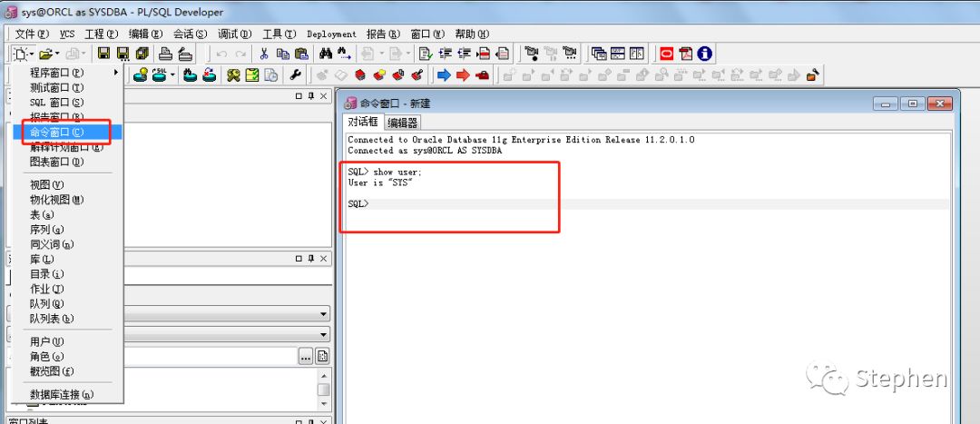Expand the 程序窗口 submenu arrow

pyautogui.click(x=115, y=73)
